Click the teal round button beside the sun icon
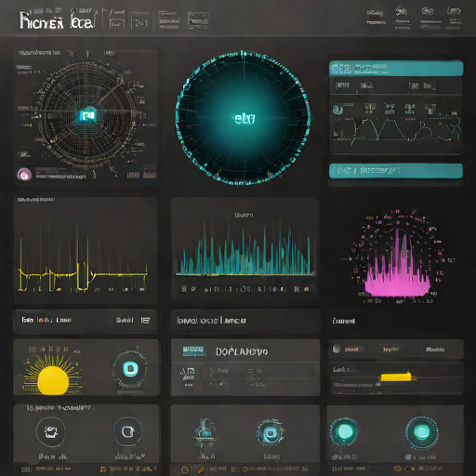 click(x=130, y=369)
